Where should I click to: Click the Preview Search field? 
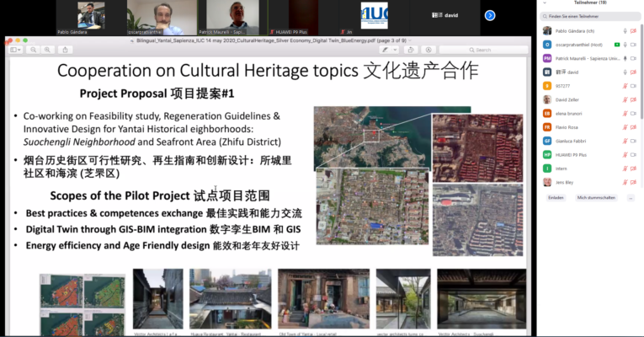pyautogui.click(x=483, y=50)
